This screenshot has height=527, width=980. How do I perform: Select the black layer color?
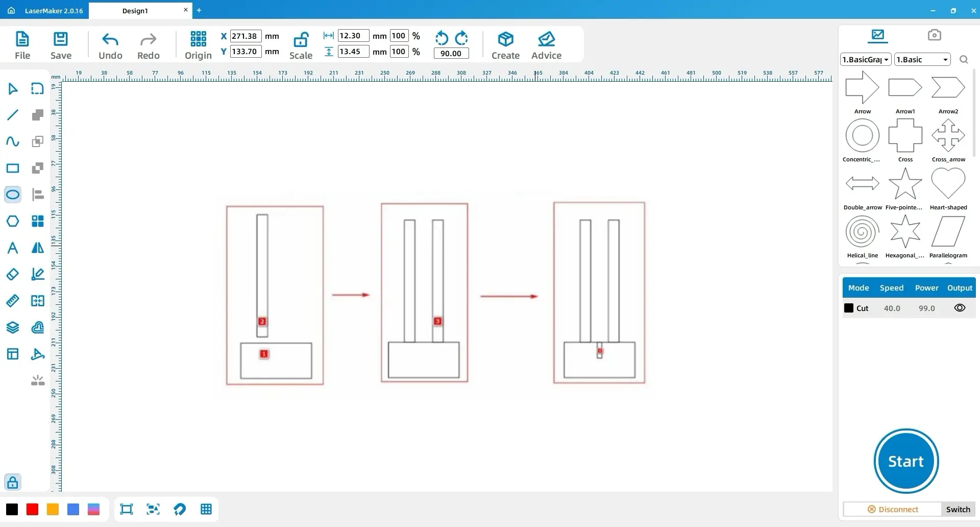pos(12,509)
